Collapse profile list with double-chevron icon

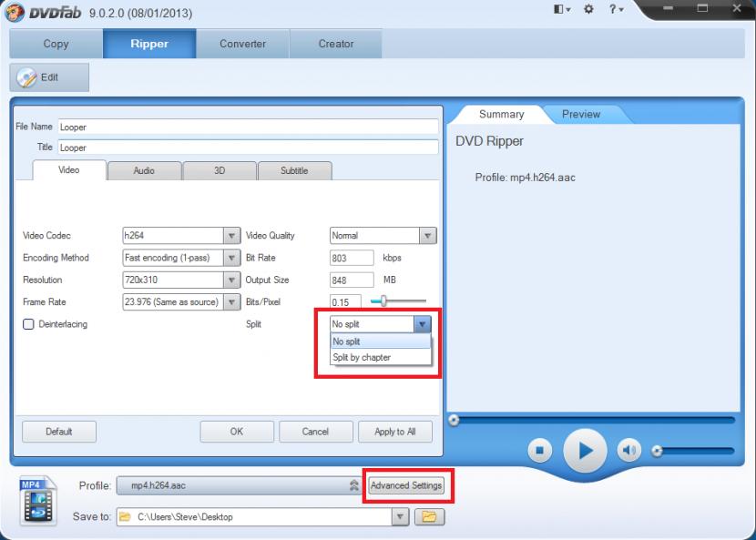pos(353,486)
